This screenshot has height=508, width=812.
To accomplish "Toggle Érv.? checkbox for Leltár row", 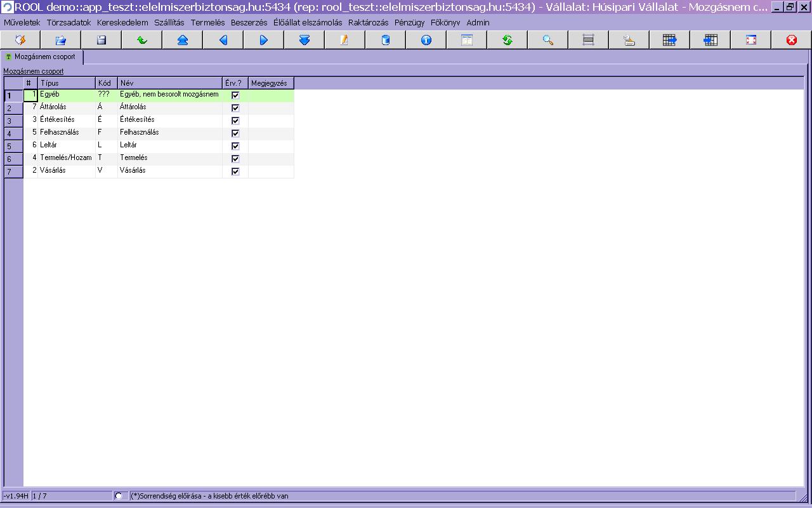I will [x=235, y=146].
